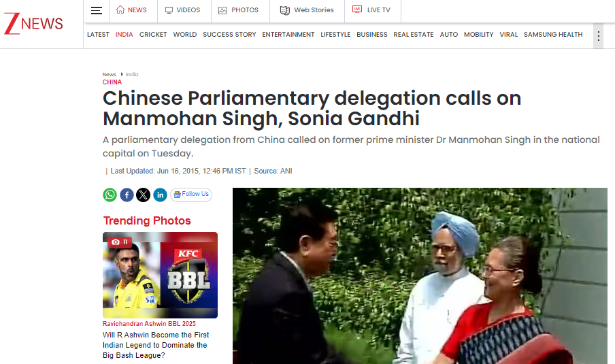Open the LIVE TV tab
This screenshot has height=364, width=615.
click(371, 10)
